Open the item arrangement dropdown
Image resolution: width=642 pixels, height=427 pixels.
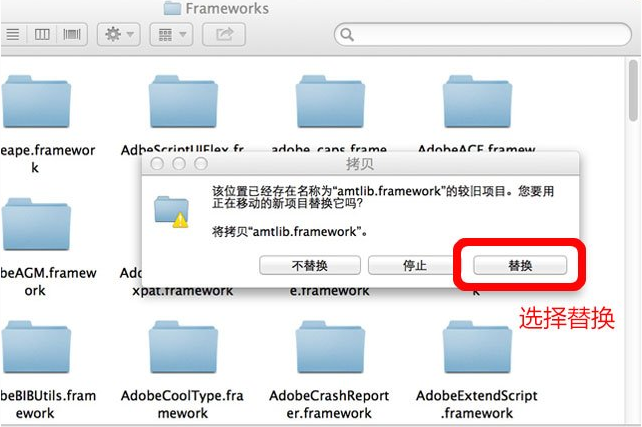pyautogui.click(x=171, y=34)
